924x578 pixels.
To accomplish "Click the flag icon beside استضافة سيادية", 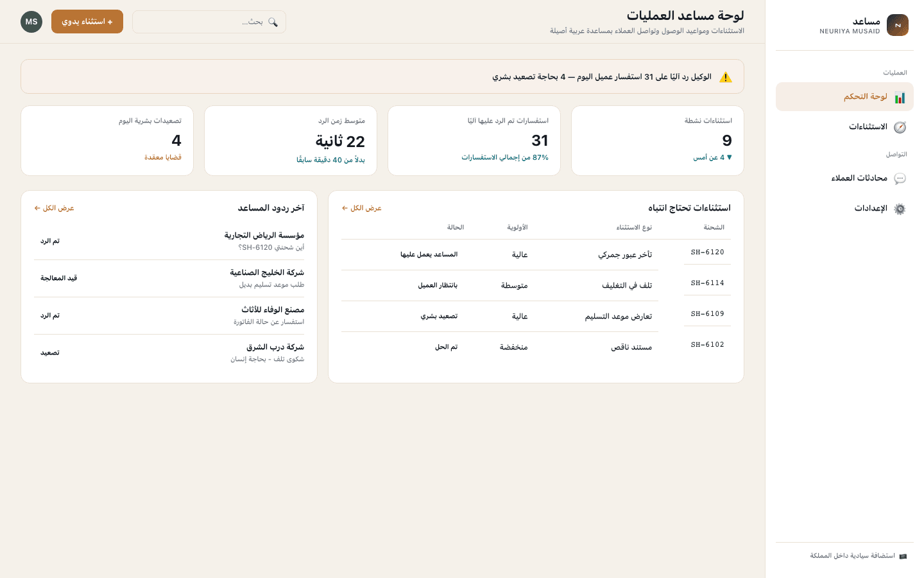I will 903,556.
